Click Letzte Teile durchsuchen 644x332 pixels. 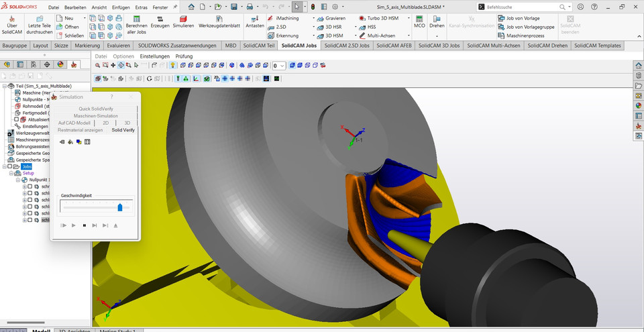[x=40, y=25]
